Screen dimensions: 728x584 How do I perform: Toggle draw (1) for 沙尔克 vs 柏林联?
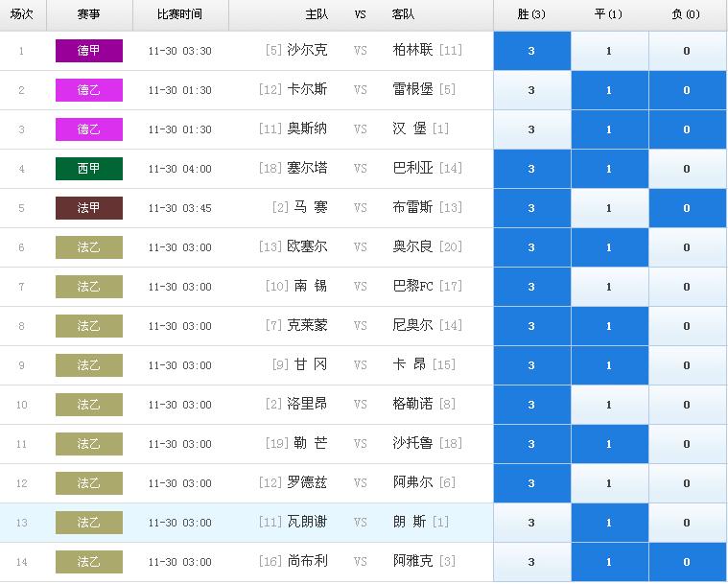click(x=610, y=51)
